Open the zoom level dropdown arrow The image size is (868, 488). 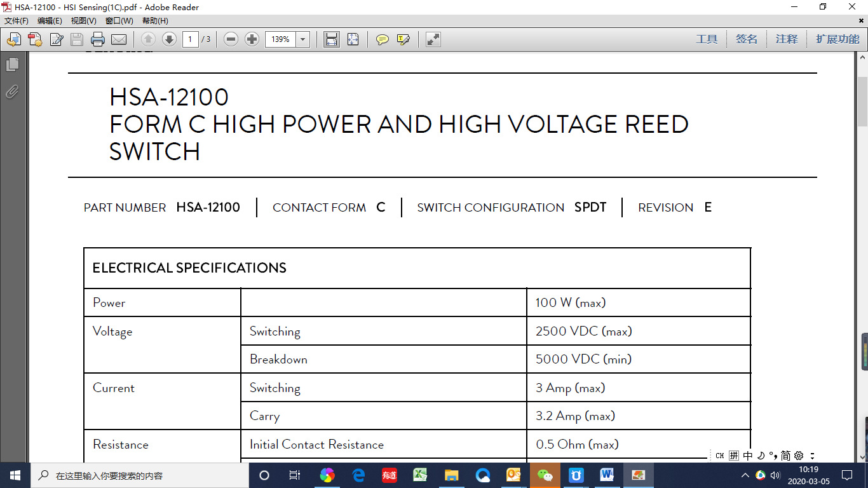pyautogui.click(x=303, y=39)
